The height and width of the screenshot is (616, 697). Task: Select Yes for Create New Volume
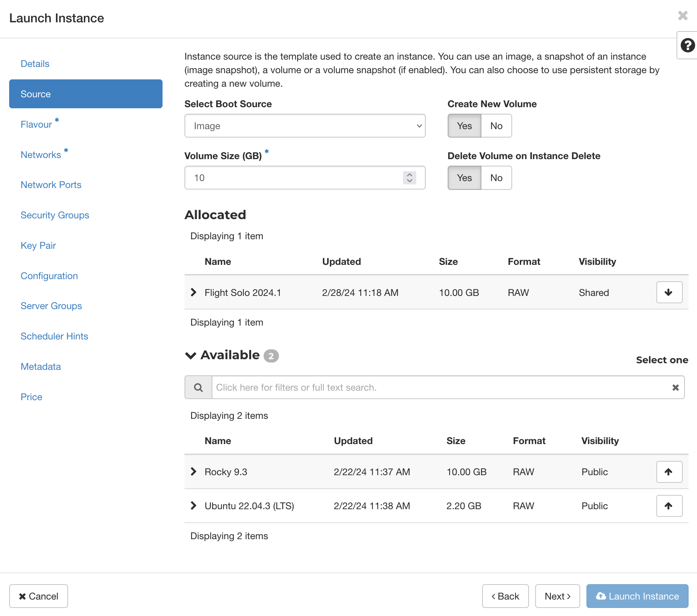point(464,126)
